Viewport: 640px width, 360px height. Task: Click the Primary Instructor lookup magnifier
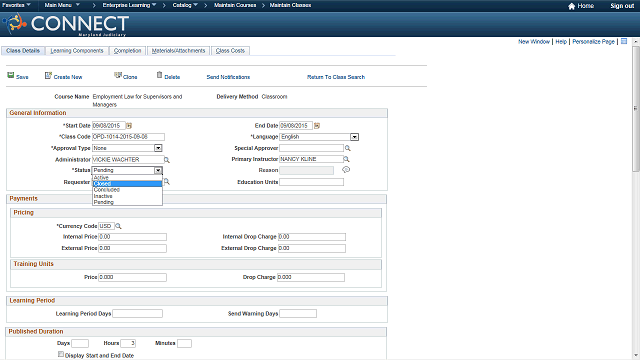347,159
